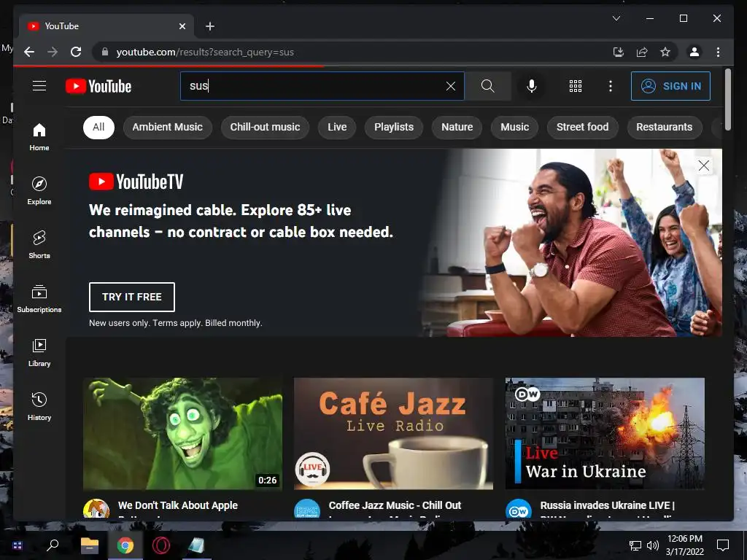Open Explore in the sidebar
The width and height of the screenshot is (747, 560).
click(39, 190)
